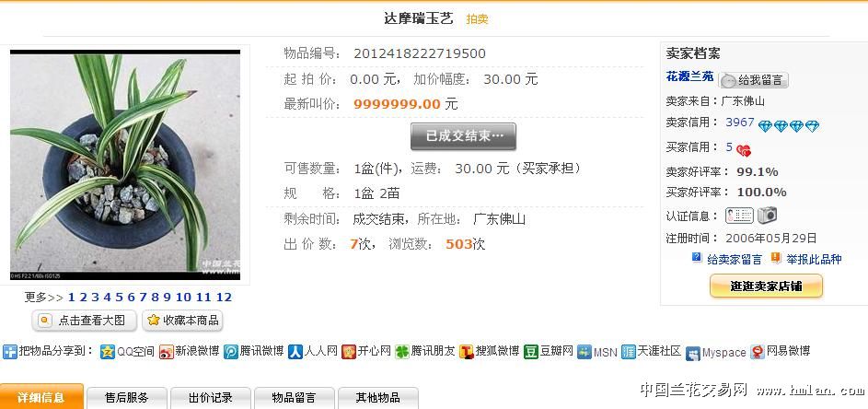The height and width of the screenshot is (409, 868).
Task: Open image number 10
Action: [x=183, y=297]
